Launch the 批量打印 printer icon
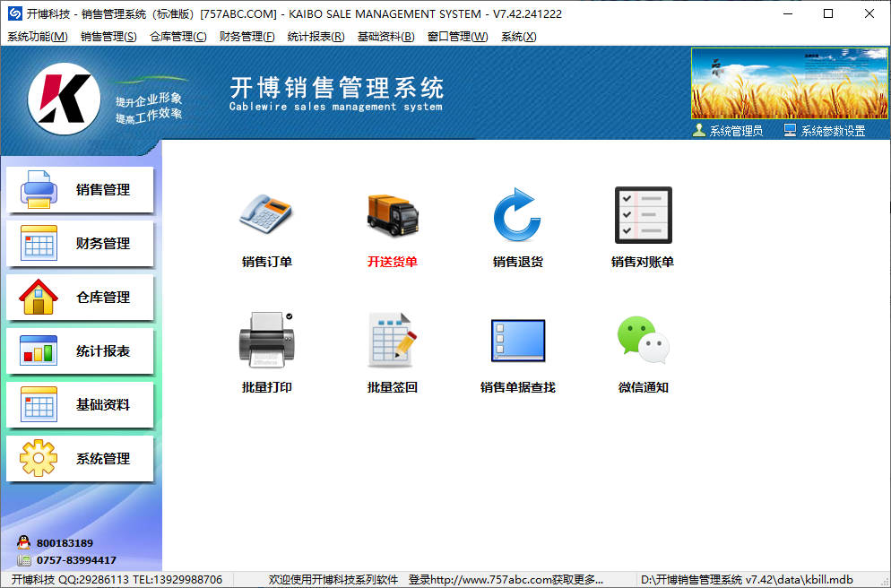891x588 pixels. pyautogui.click(x=266, y=339)
